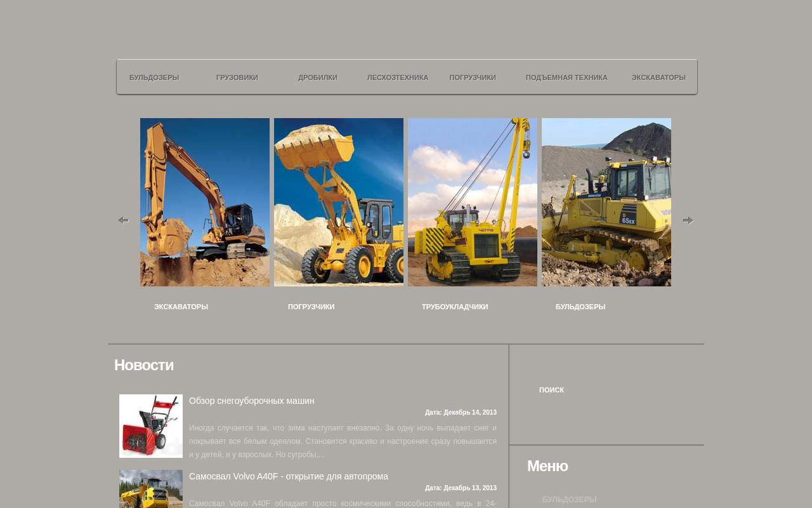The image size is (812, 508).
Task: Click the Поиск search label
Action: click(551, 390)
